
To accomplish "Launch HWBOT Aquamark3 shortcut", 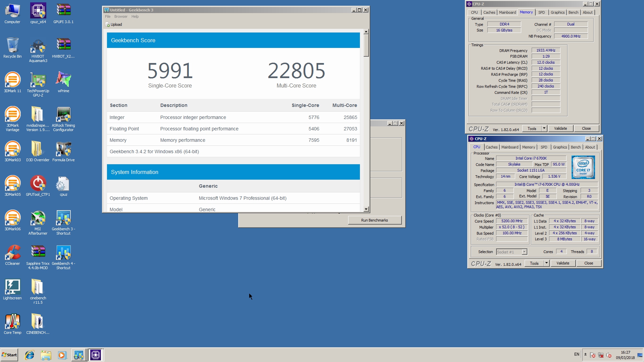I will 38,50.
